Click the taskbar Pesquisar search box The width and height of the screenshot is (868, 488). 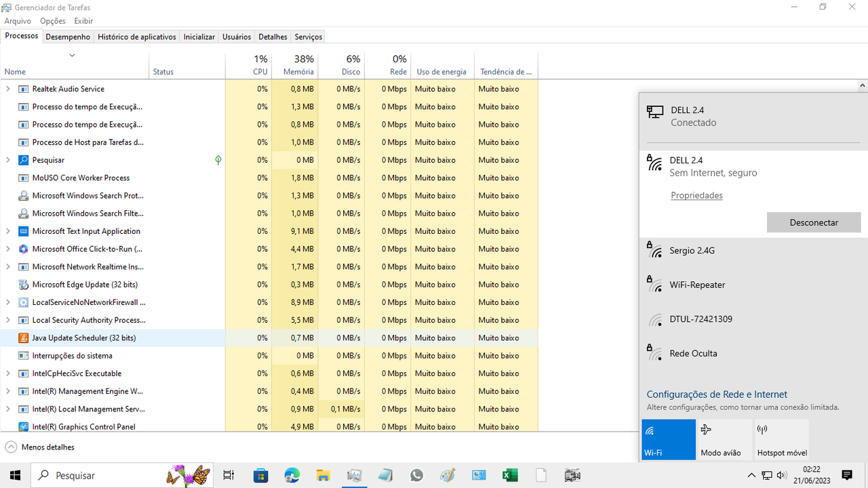(x=123, y=475)
